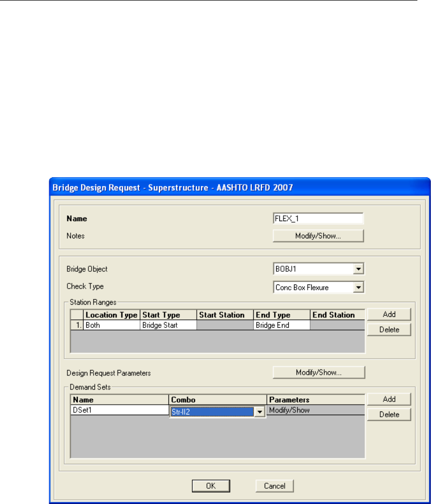
Task: Click the empty Start Station cell in row 1
Action: pyautogui.click(x=225, y=325)
